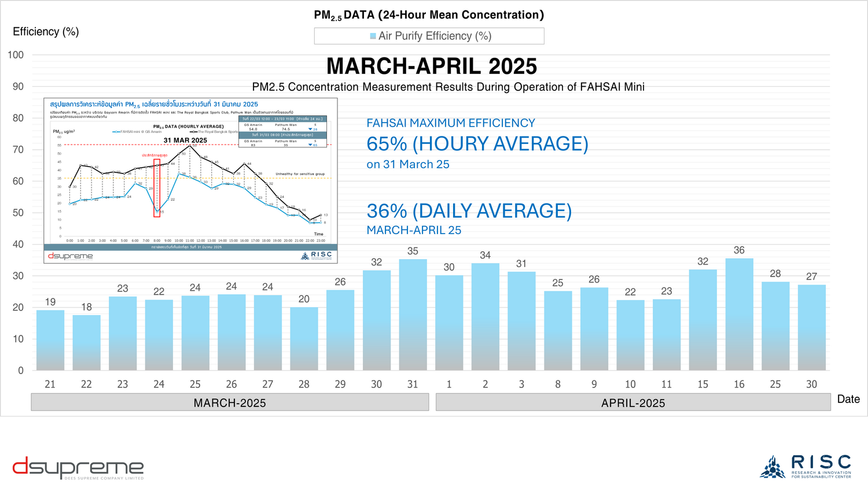868x488 pixels.
Task: Click the March 28 bar valued 20
Action: pos(304,339)
